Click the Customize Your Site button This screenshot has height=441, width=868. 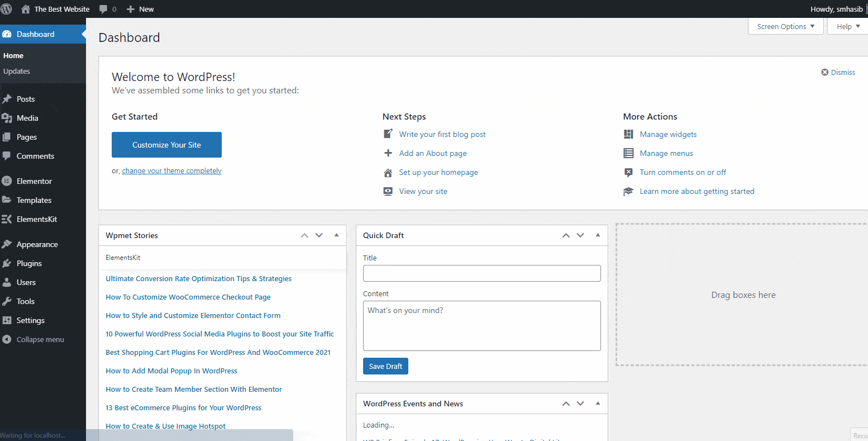click(166, 145)
